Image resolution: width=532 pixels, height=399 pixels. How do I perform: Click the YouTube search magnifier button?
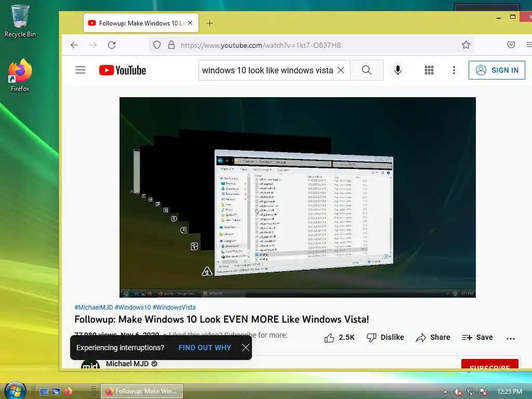[366, 70]
